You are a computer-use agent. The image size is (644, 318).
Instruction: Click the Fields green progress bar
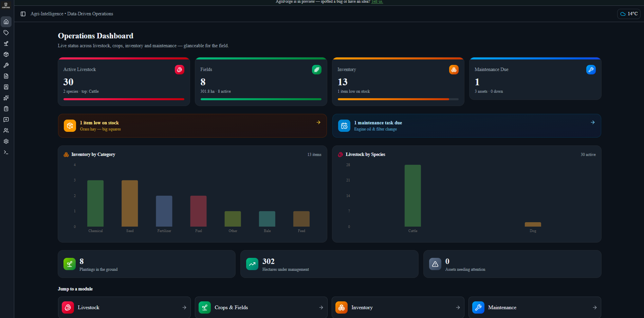tap(261, 99)
